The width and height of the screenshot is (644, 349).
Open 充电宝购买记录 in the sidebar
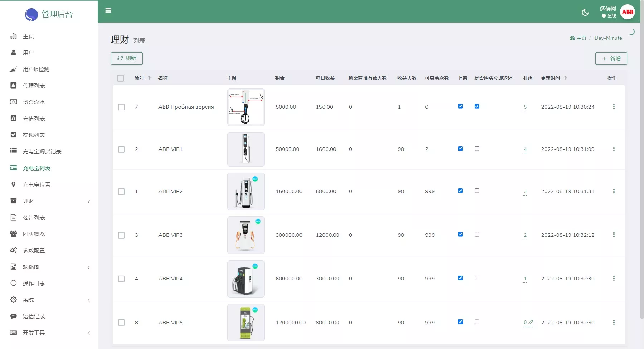(x=42, y=152)
